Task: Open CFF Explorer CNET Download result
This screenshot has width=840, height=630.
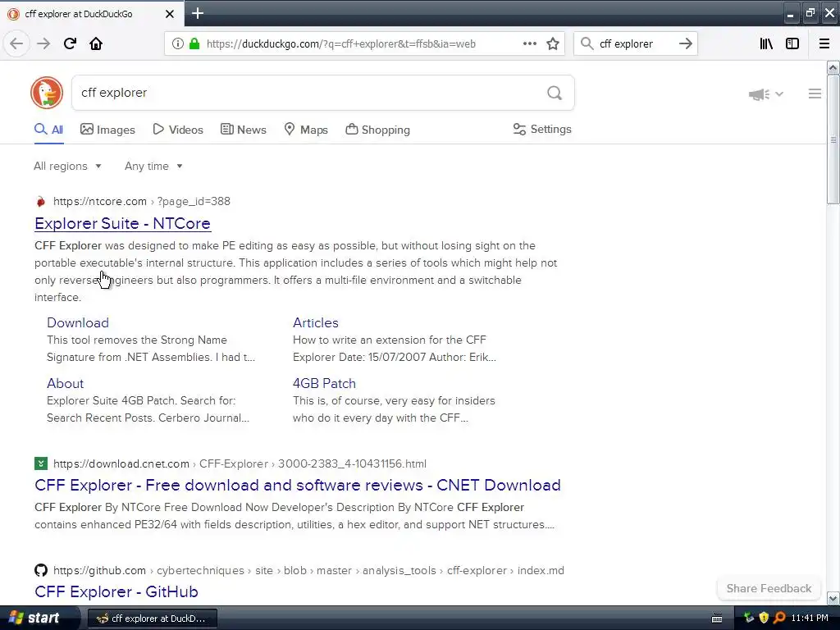Action: [297, 485]
